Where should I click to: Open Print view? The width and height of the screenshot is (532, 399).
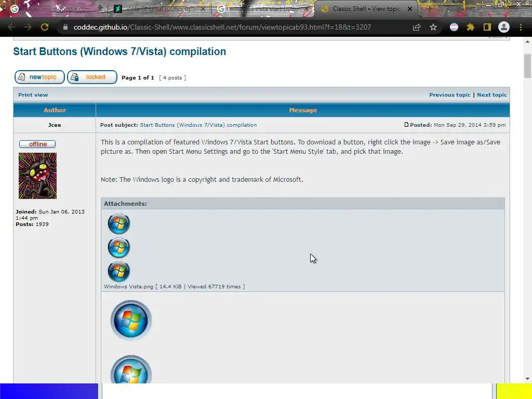tap(33, 95)
